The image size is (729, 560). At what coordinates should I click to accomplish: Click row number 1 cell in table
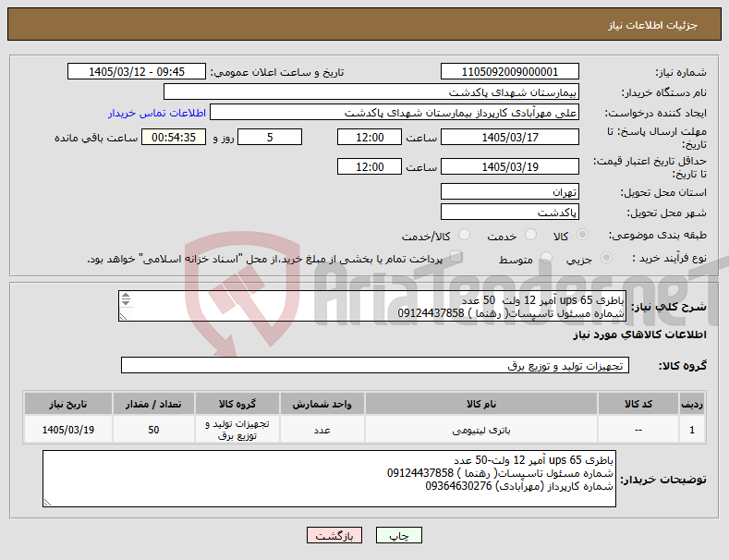pos(692,430)
